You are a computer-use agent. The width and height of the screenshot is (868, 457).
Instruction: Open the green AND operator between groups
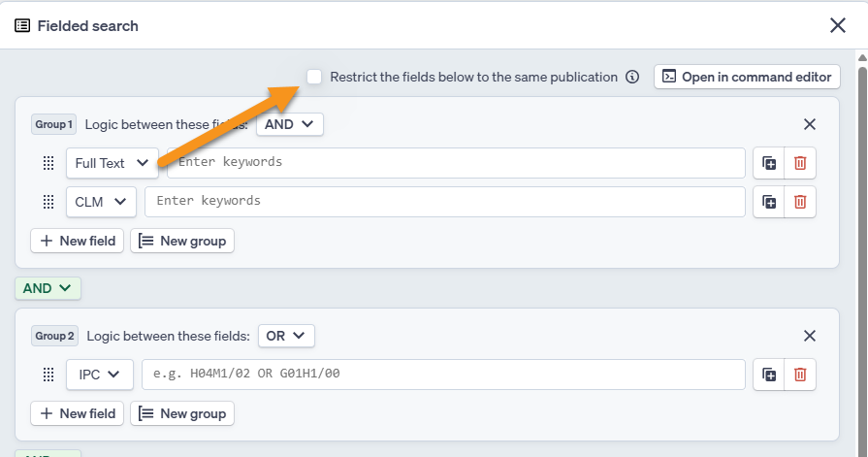tap(48, 288)
